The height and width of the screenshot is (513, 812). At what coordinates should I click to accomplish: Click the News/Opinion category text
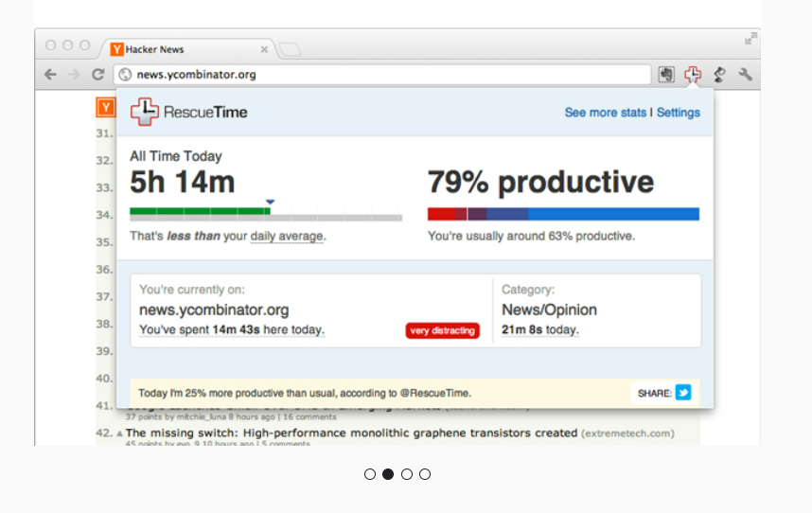(x=549, y=310)
